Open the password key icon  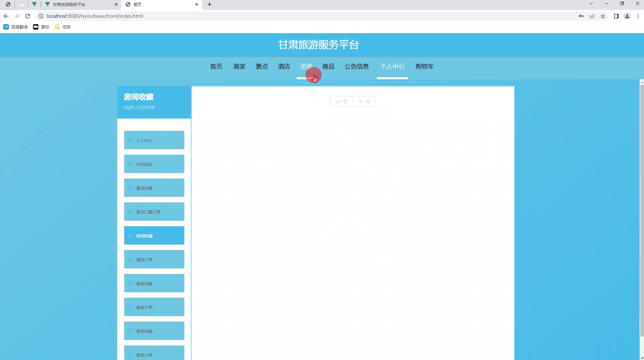click(581, 16)
